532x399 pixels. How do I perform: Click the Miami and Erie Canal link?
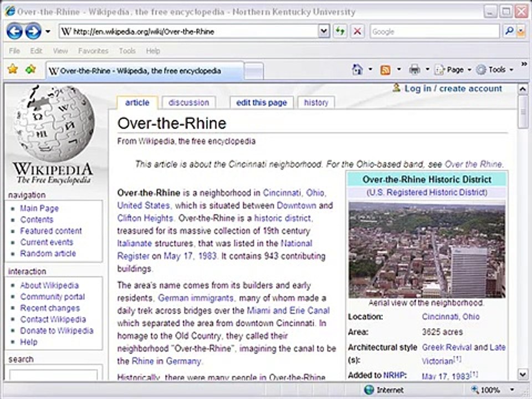coord(288,310)
